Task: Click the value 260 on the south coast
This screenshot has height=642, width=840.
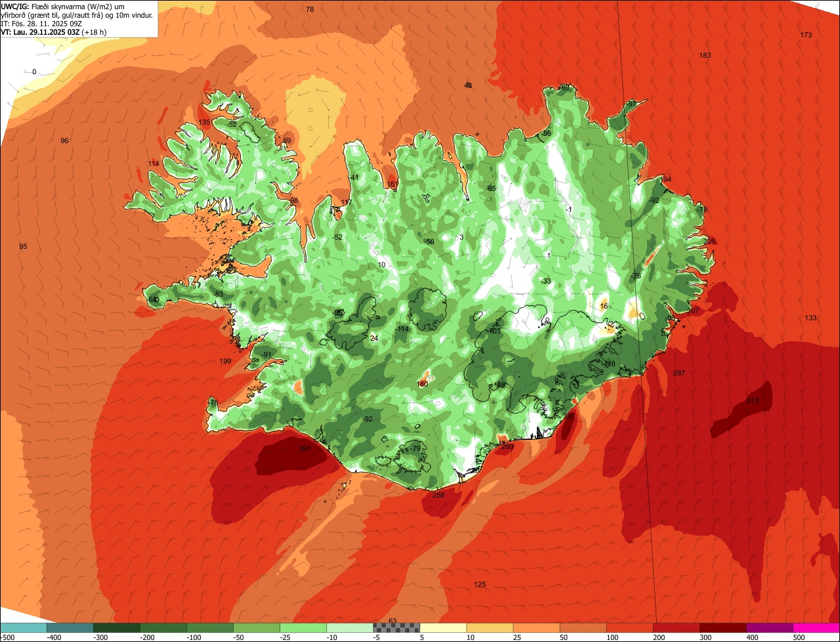Action: tap(507, 446)
